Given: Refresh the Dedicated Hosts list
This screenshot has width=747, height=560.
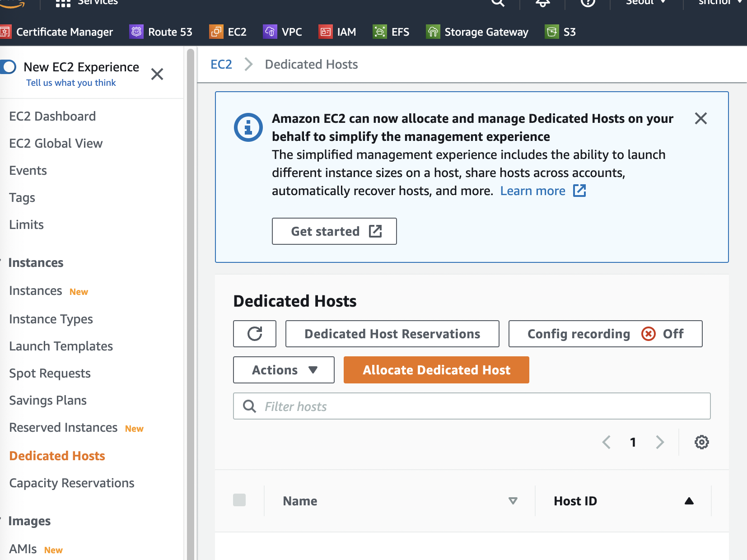Looking at the screenshot, I should (x=255, y=334).
